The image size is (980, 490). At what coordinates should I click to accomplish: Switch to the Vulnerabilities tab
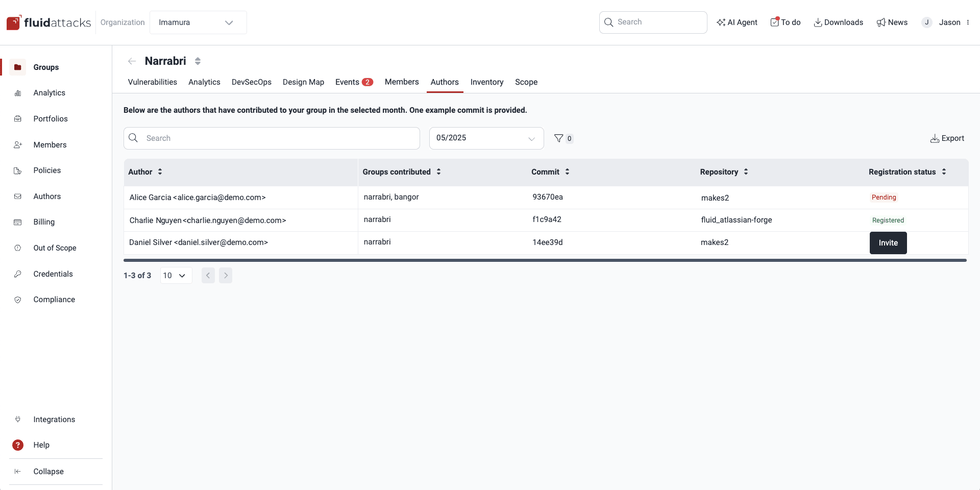[x=152, y=82]
